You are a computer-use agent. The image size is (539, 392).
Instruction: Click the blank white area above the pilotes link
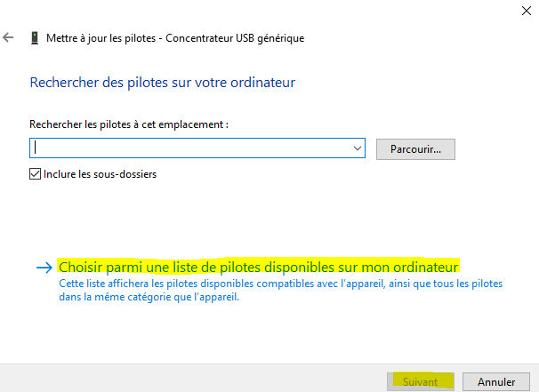pos(267,218)
